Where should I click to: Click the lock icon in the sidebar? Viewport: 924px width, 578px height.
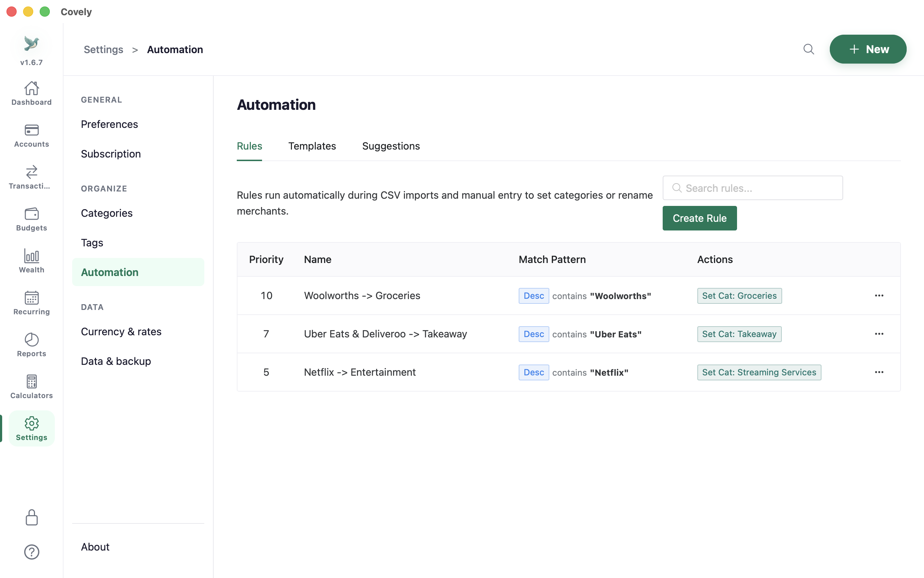pos(31,518)
